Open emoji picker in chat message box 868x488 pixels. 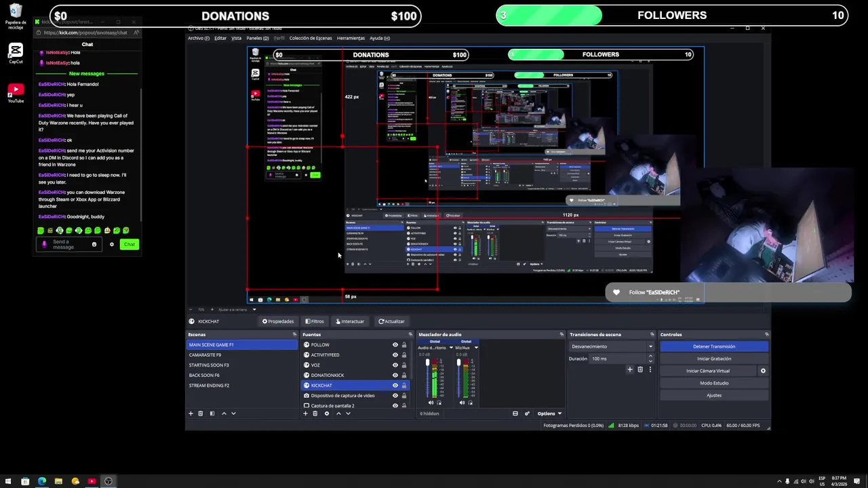click(94, 244)
